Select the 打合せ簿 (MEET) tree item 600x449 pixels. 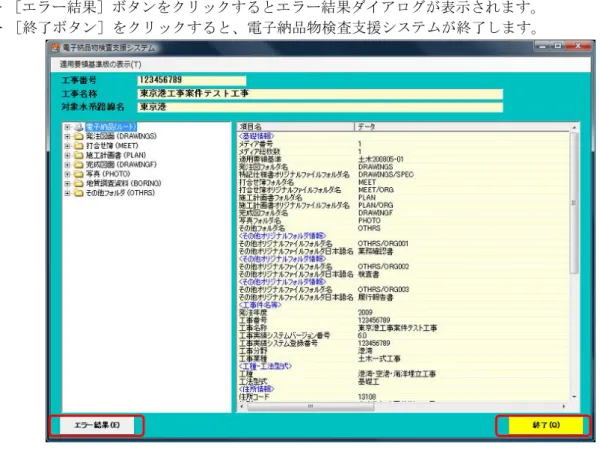[112, 146]
